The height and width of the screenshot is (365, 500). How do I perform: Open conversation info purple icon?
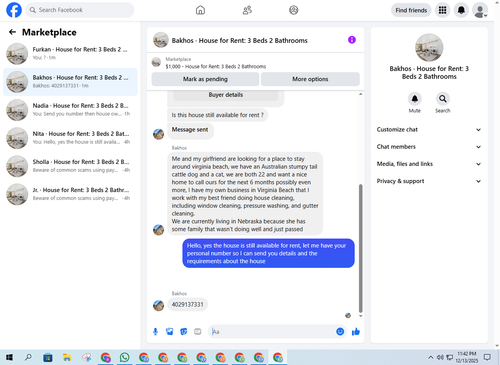(x=352, y=40)
